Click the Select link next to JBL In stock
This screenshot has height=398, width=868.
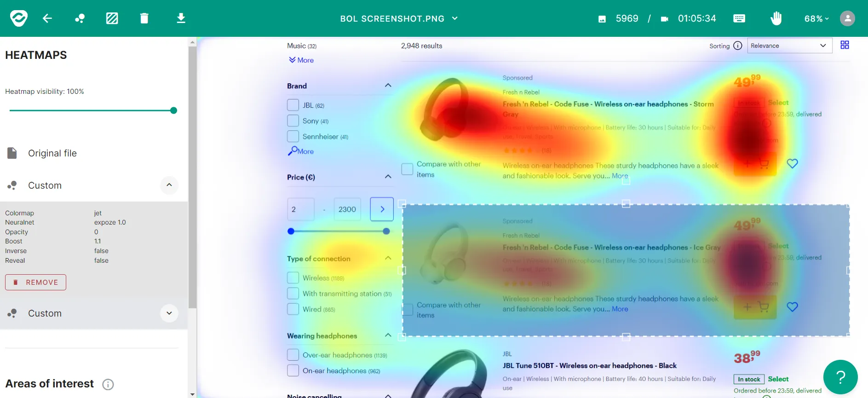pos(778,379)
